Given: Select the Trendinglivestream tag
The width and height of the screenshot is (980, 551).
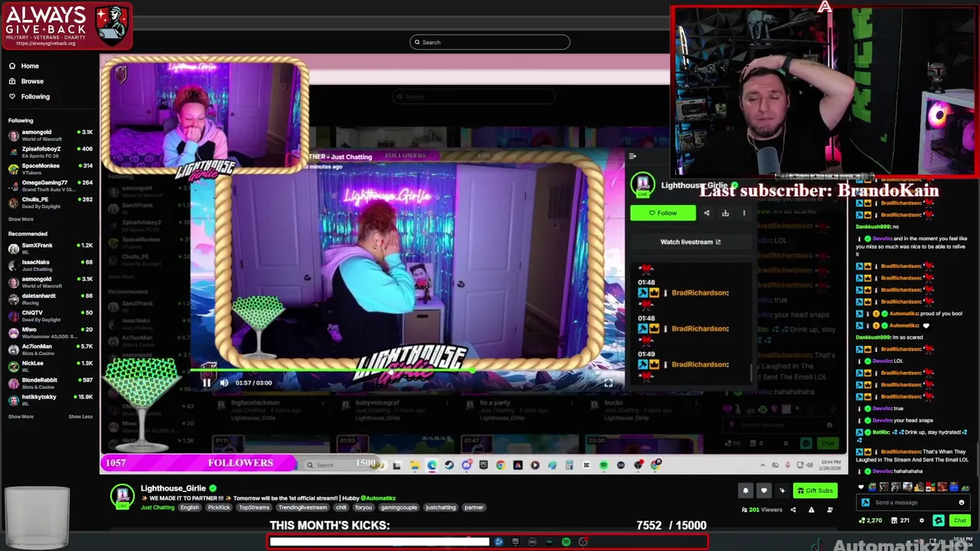Looking at the screenshot, I should click(302, 507).
